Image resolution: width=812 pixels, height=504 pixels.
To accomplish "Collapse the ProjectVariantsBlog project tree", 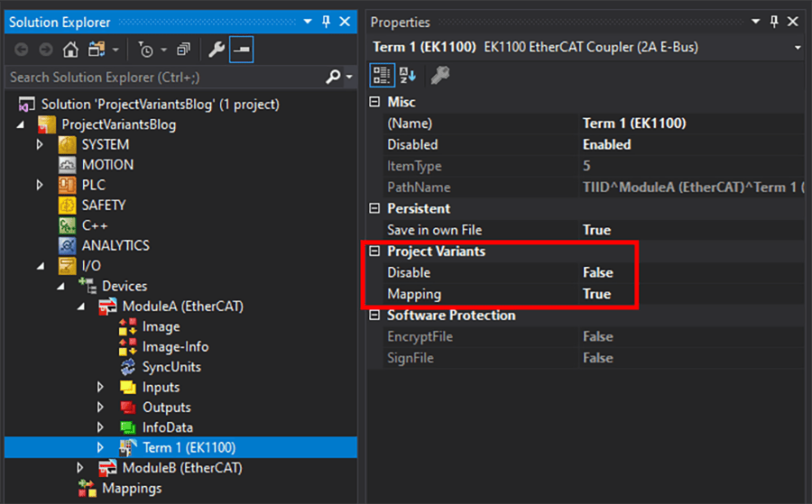I will [20, 124].
